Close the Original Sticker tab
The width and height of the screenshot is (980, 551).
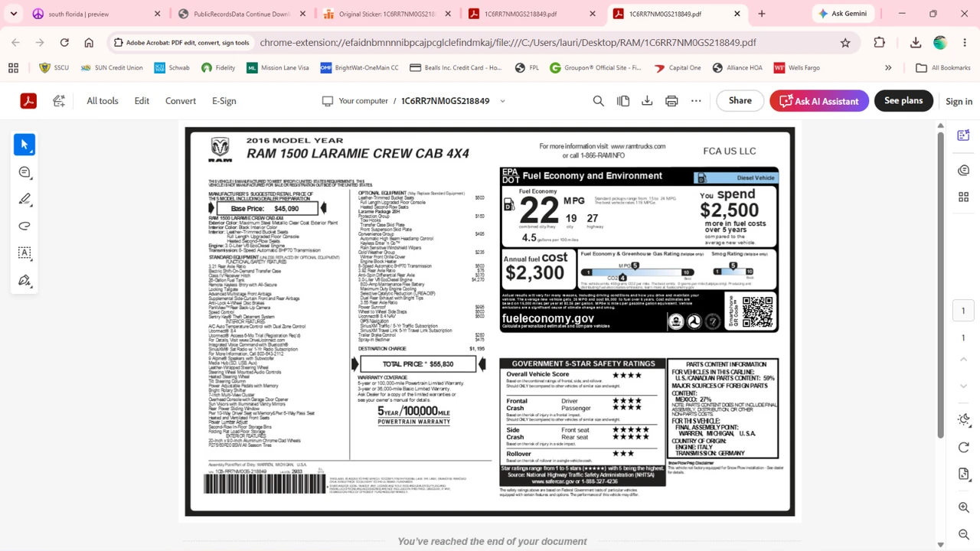[x=448, y=14]
